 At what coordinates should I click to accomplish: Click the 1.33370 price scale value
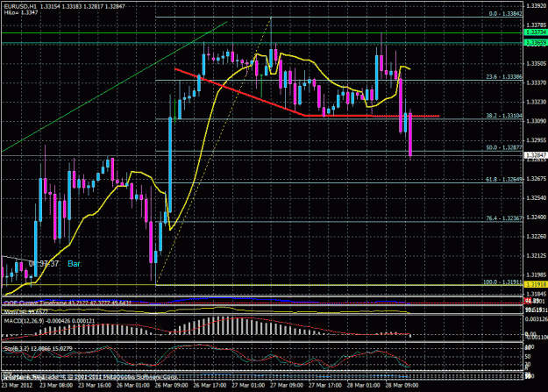pos(537,83)
